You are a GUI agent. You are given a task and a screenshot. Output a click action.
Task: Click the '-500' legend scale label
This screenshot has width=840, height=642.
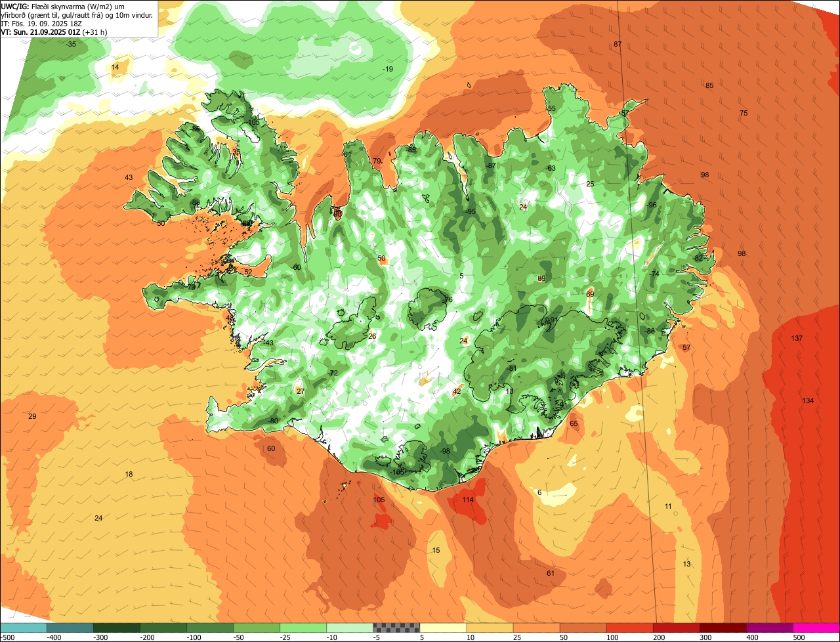[9, 637]
